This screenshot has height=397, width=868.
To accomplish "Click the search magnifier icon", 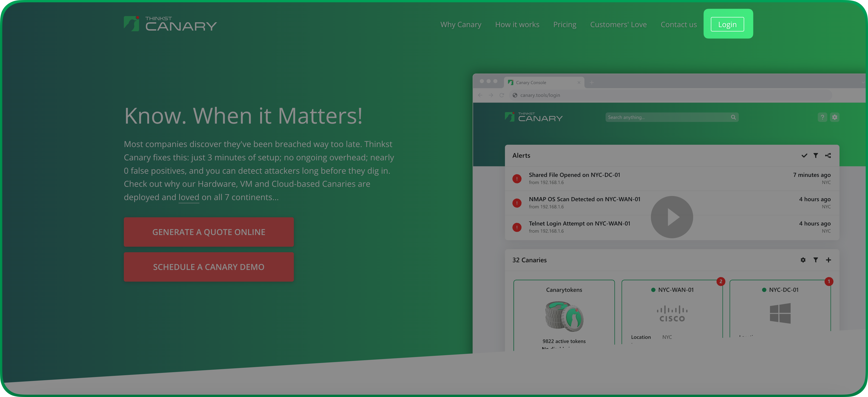I will tap(733, 117).
